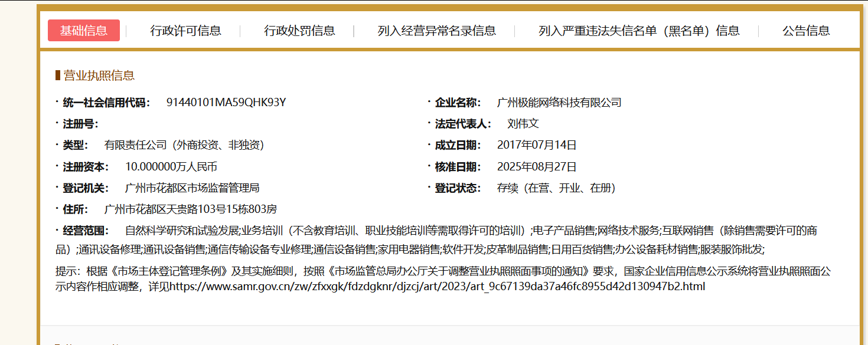The width and height of the screenshot is (868, 345).
Task: Click the 核准日期 label
Action: pyautogui.click(x=458, y=167)
